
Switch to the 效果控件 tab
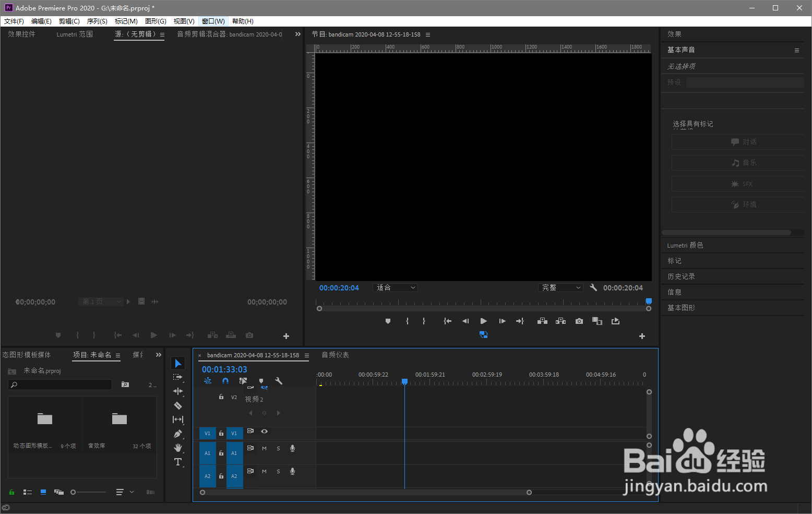coord(21,34)
